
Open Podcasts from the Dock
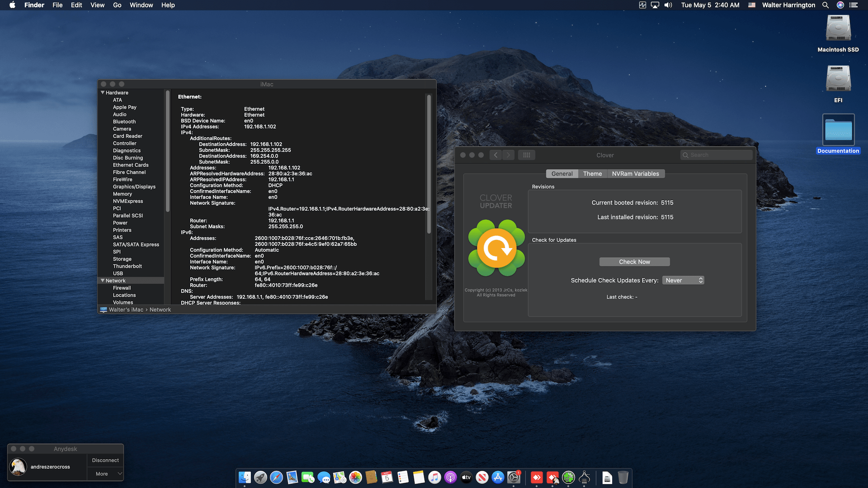point(450,477)
